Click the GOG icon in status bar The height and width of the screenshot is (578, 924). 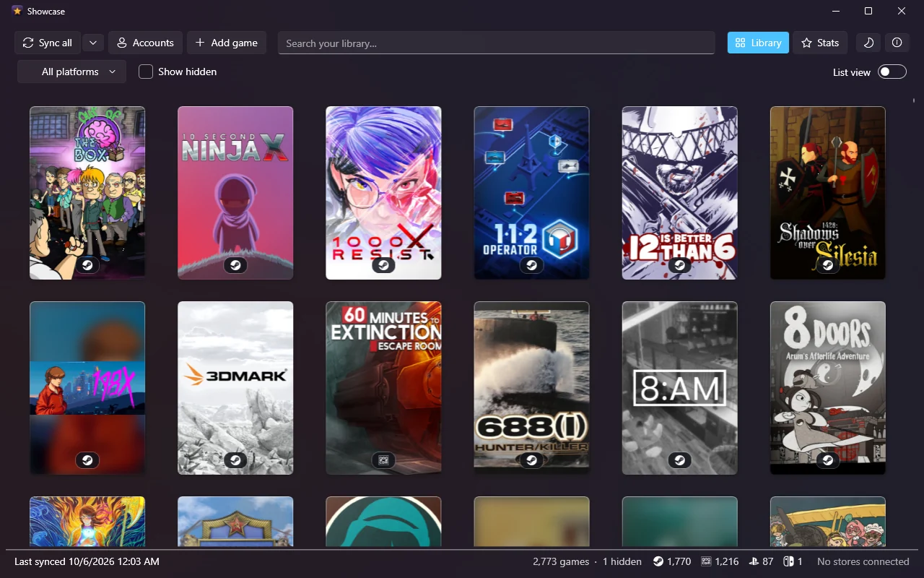pos(707,561)
